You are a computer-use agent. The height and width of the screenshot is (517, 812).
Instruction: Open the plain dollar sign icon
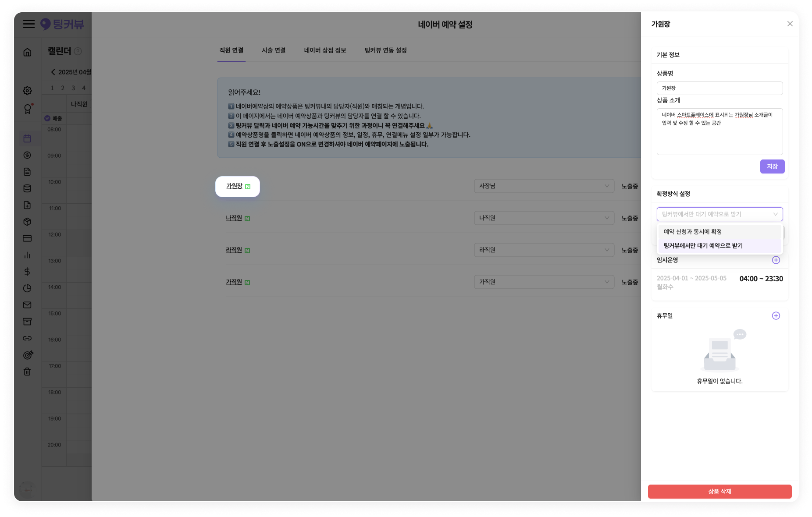click(27, 272)
